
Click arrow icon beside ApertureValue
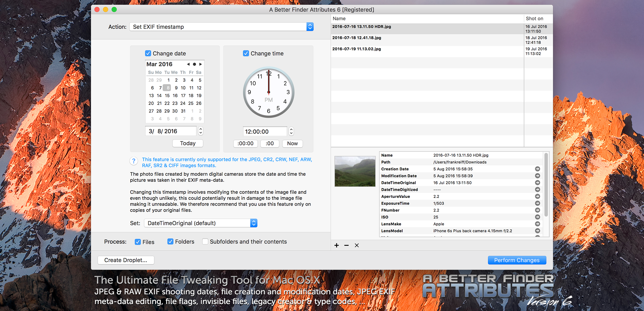point(537,196)
